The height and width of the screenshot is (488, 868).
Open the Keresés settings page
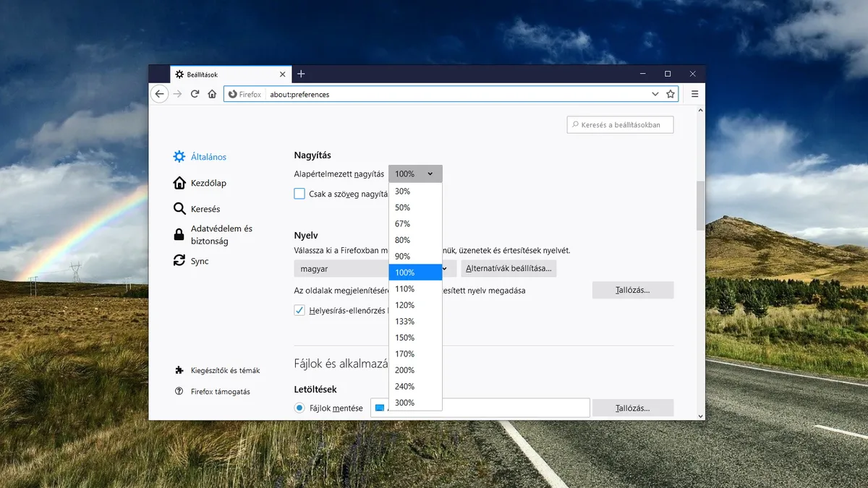tap(204, 209)
